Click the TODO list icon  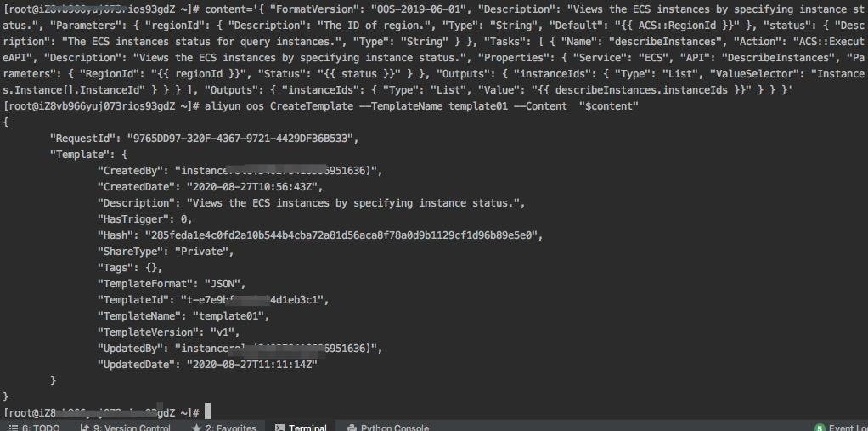coord(14,428)
